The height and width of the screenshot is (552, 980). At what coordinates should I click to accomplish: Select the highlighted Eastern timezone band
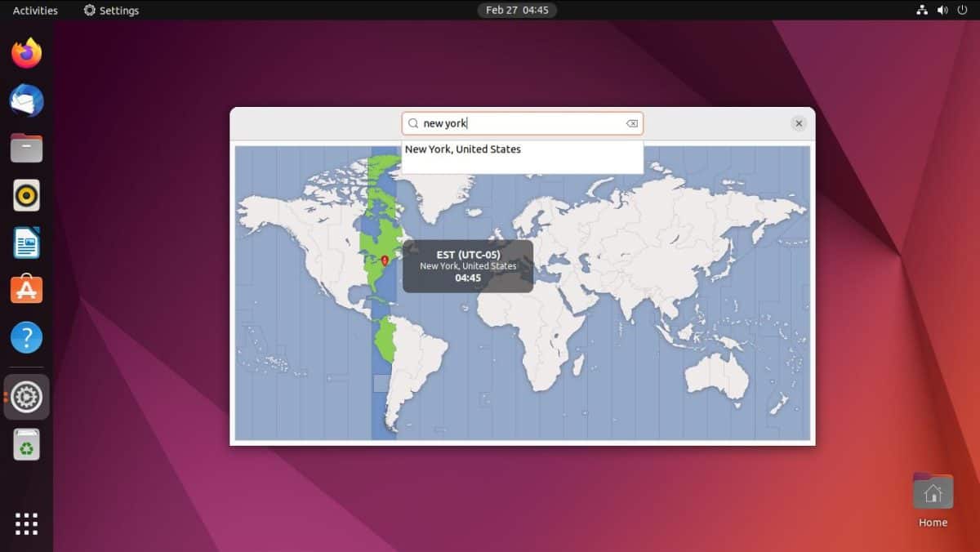(381, 237)
